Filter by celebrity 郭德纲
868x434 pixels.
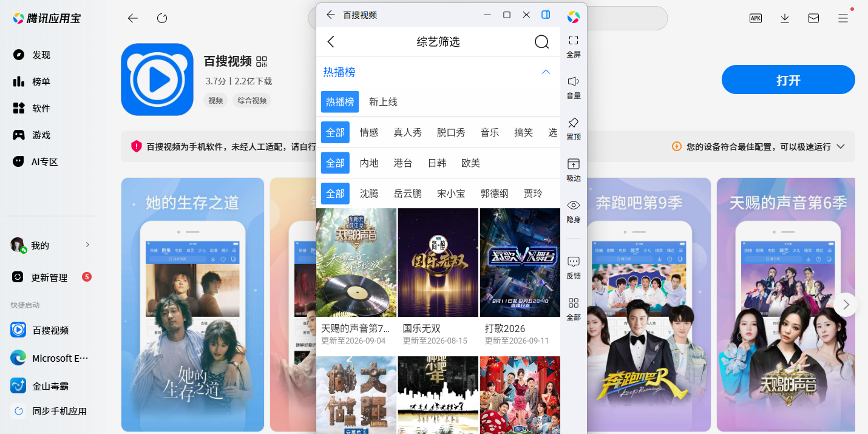(495, 193)
